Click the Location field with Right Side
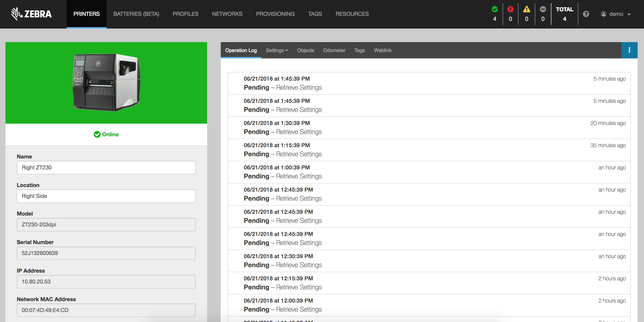The height and width of the screenshot is (322, 644). click(x=106, y=196)
